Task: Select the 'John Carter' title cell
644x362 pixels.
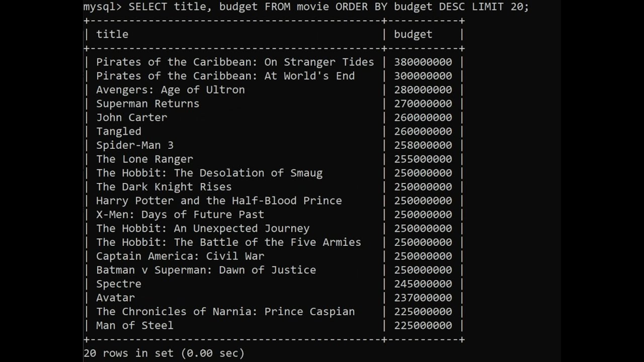Action: tap(131, 117)
